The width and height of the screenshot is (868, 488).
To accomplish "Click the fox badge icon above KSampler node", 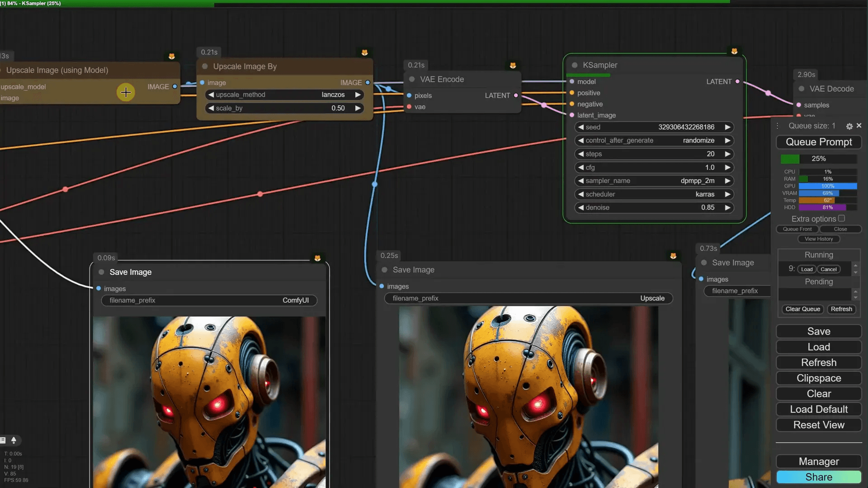I will point(734,52).
